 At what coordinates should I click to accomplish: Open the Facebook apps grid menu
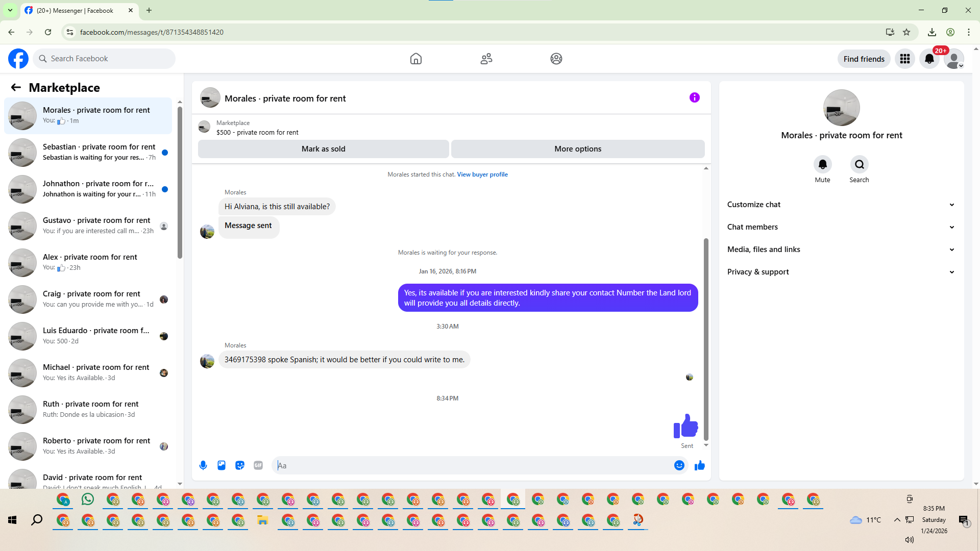(905, 59)
